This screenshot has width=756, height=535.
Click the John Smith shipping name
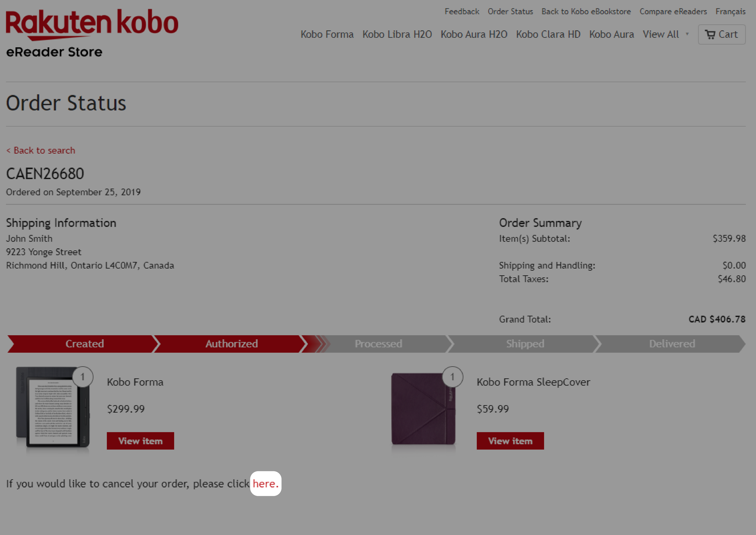coord(29,239)
